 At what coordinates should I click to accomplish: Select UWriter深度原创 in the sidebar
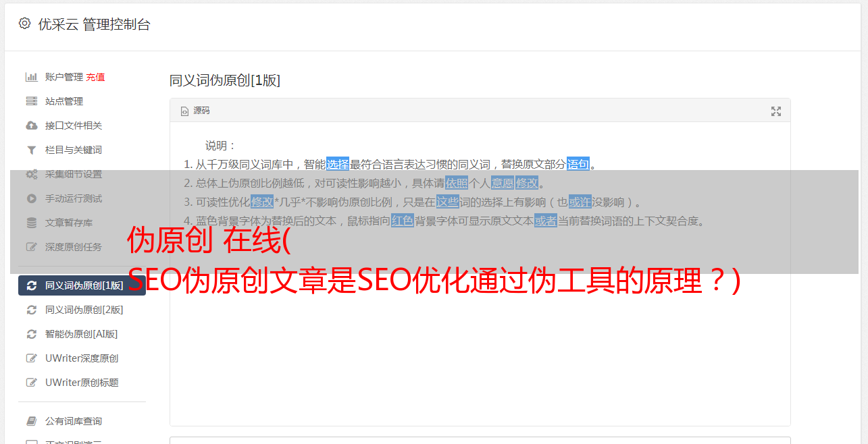[82, 358]
